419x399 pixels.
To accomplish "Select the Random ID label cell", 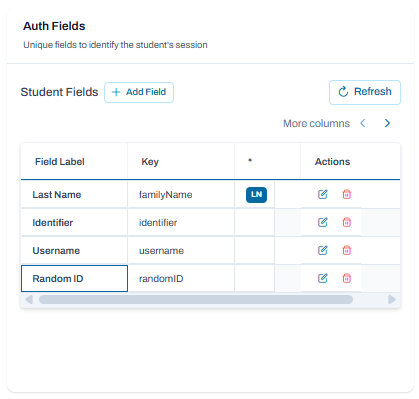I will (74, 279).
